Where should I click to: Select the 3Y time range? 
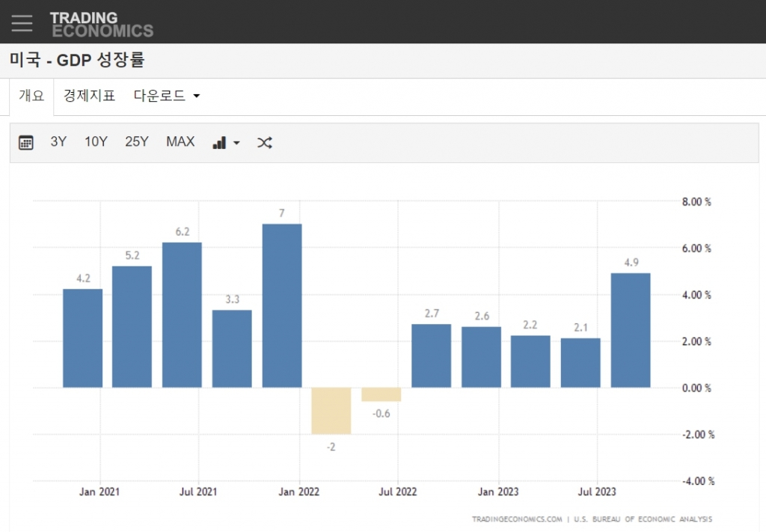58,142
